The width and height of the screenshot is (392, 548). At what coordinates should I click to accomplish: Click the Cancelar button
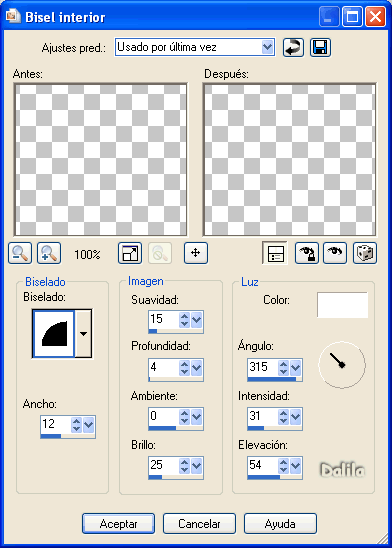click(x=199, y=524)
